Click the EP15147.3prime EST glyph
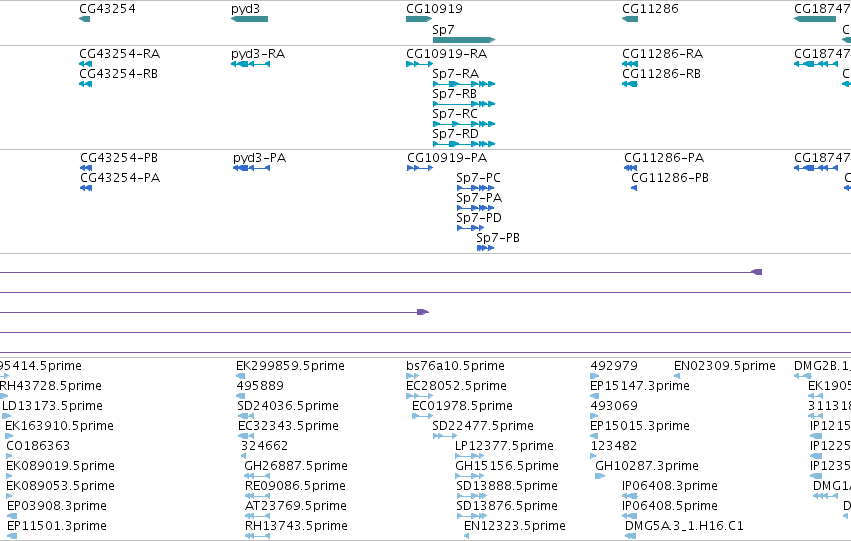The image size is (851, 541). [594, 396]
